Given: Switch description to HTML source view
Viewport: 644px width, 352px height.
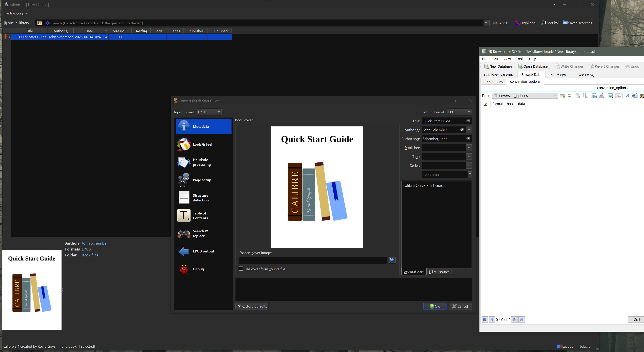Looking at the screenshot, I should click(x=439, y=272).
